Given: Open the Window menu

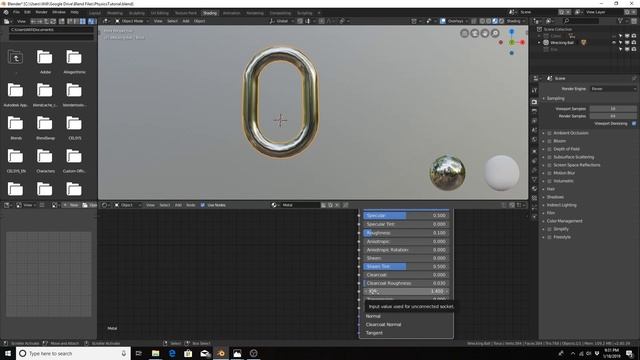Looking at the screenshot, I should pos(59,12).
